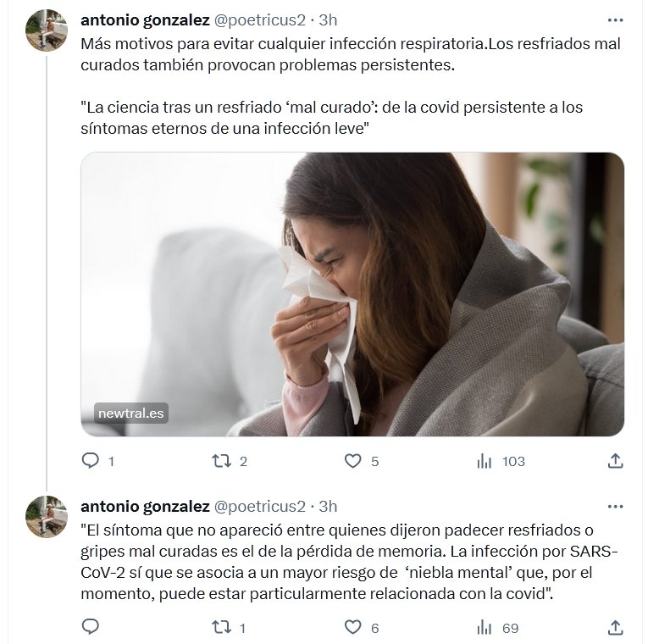Screen dimensions: 659x644
Task: Reply to the second tweet about pérdida de memoria
Action: coord(90,628)
